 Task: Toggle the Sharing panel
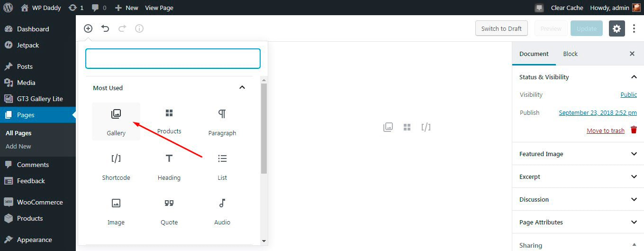[578, 245]
